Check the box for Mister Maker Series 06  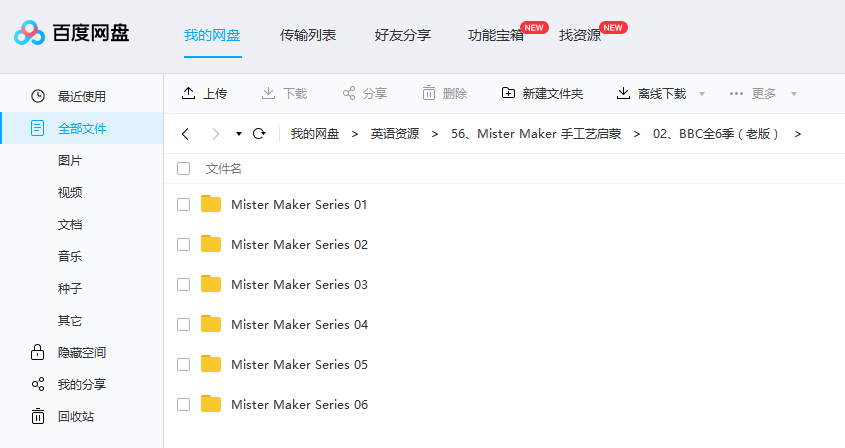point(183,404)
